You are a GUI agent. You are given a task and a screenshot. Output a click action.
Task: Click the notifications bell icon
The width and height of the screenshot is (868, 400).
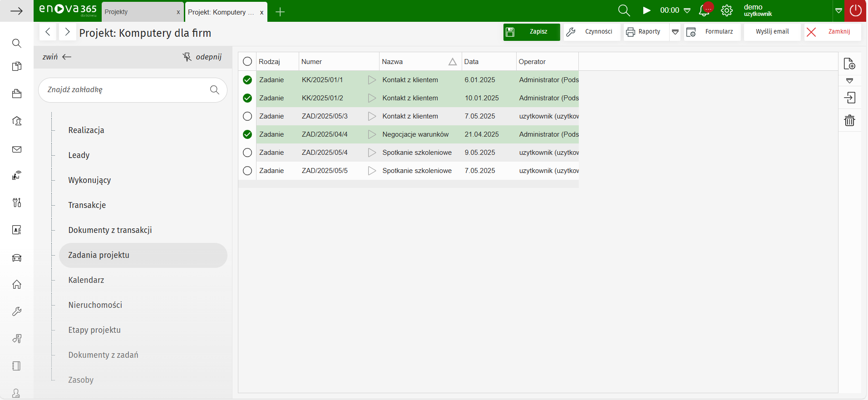[704, 10]
